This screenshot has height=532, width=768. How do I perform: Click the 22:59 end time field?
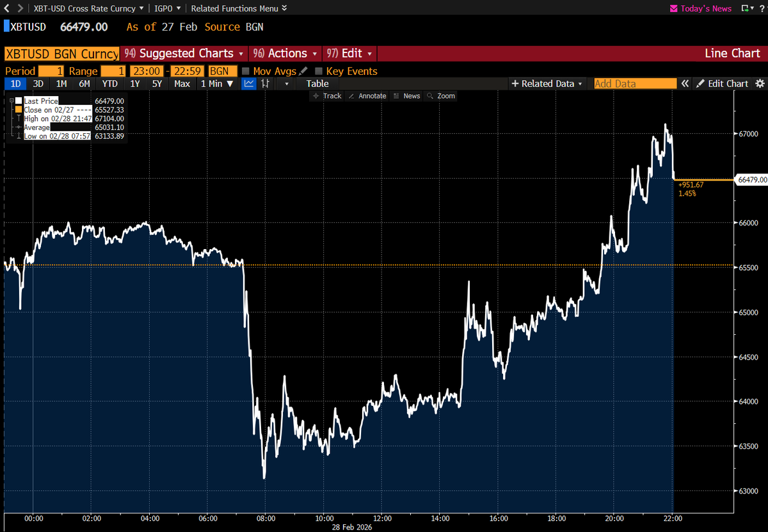pos(187,71)
